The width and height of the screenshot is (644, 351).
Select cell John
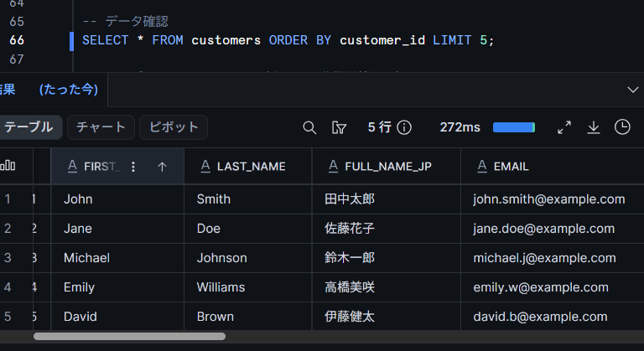117,199
